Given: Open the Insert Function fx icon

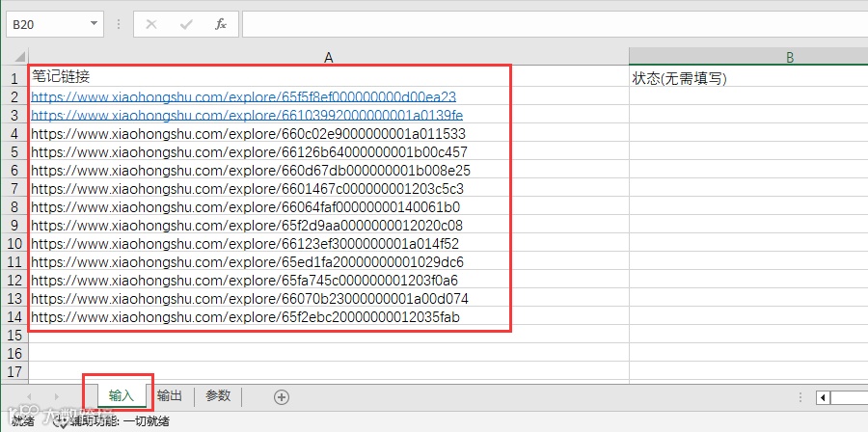Looking at the screenshot, I should point(220,24).
